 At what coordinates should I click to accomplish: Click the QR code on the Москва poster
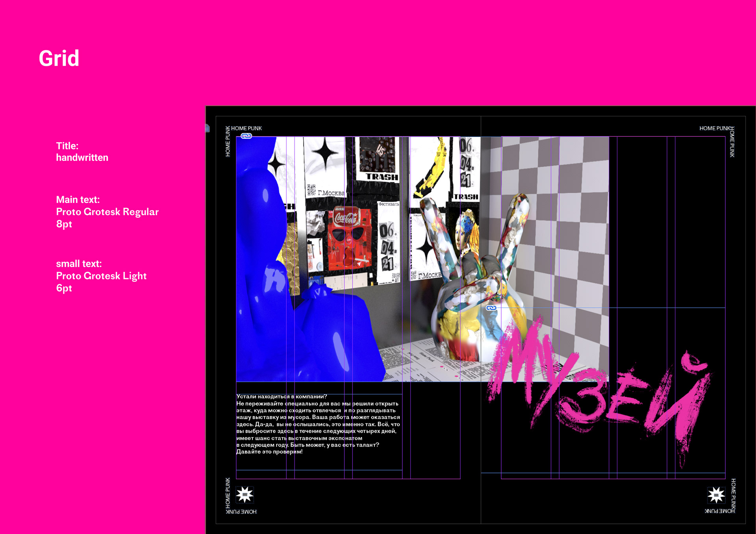[x=311, y=190]
